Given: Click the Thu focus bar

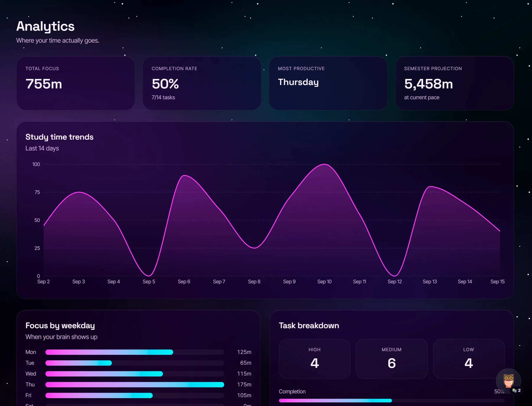Looking at the screenshot, I should pyautogui.click(x=134, y=385).
